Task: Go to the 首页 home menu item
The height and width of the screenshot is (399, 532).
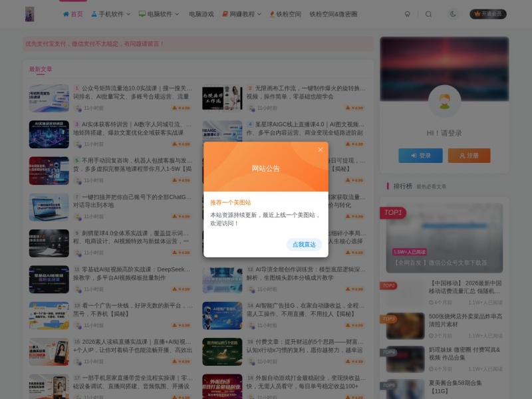Action: [73, 14]
